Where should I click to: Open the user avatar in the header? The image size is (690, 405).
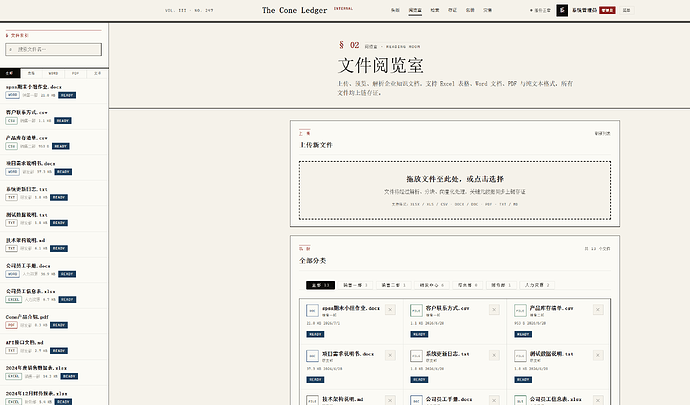point(562,10)
